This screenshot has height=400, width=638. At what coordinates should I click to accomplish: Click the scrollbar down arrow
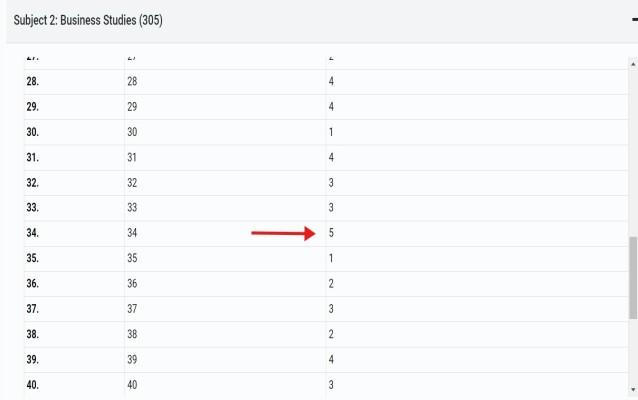(633, 390)
